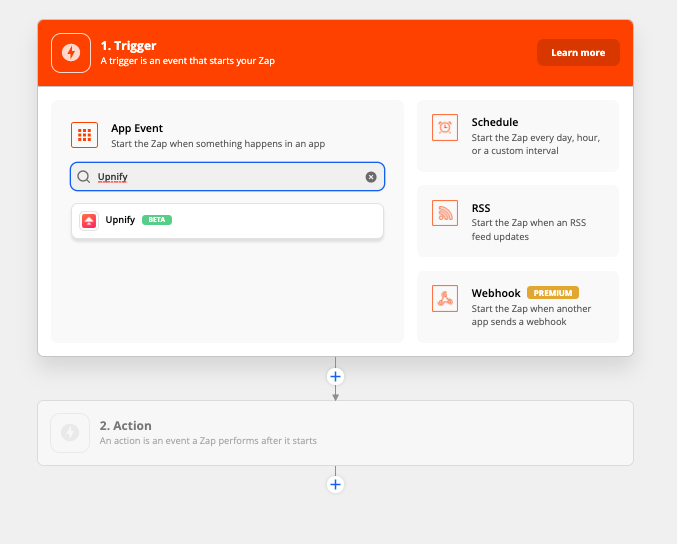Click the Webhook icon
The height and width of the screenshot is (544, 677).
(x=445, y=298)
